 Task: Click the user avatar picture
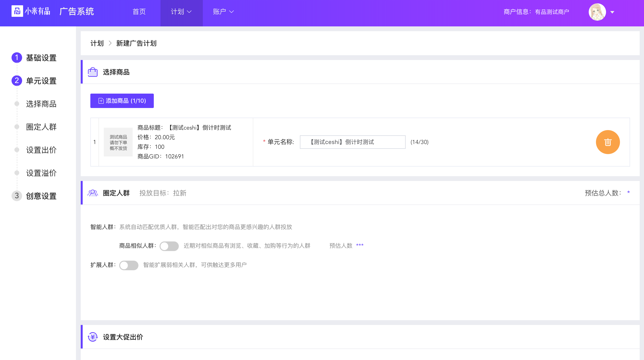point(597,12)
